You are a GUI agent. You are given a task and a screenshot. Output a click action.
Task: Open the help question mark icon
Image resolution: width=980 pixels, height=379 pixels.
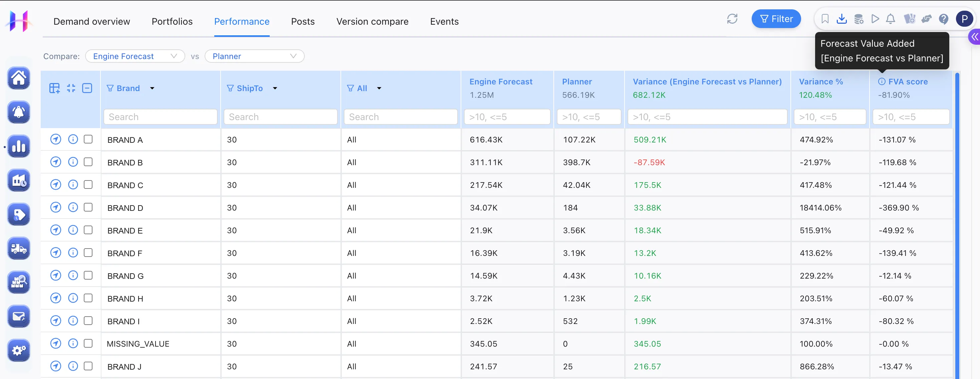tap(944, 19)
